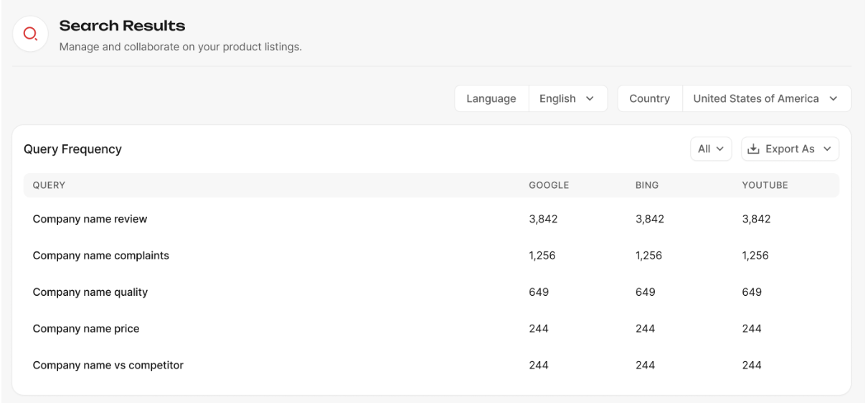Open the United States of America country dropdown
868x405 pixels.
[x=766, y=98]
